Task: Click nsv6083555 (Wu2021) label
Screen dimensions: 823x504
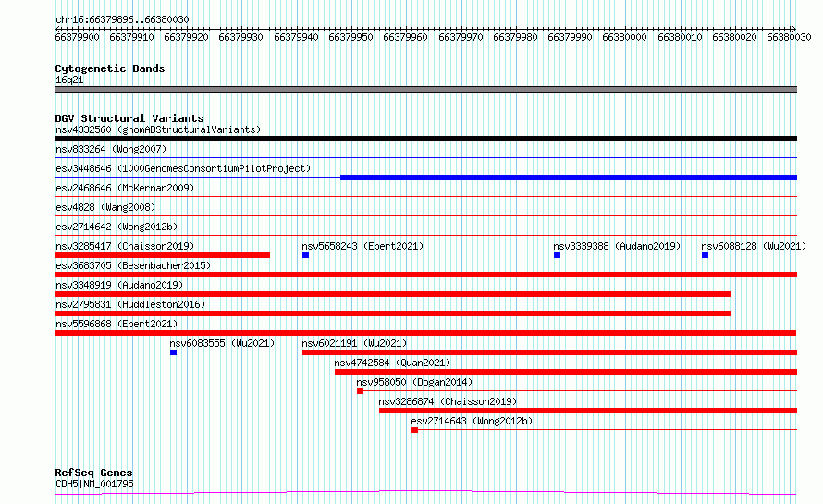Action: [x=222, y=343]
